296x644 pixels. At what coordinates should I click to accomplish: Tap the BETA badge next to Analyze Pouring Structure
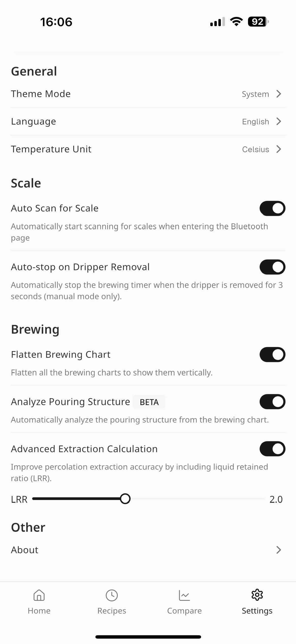149,402
